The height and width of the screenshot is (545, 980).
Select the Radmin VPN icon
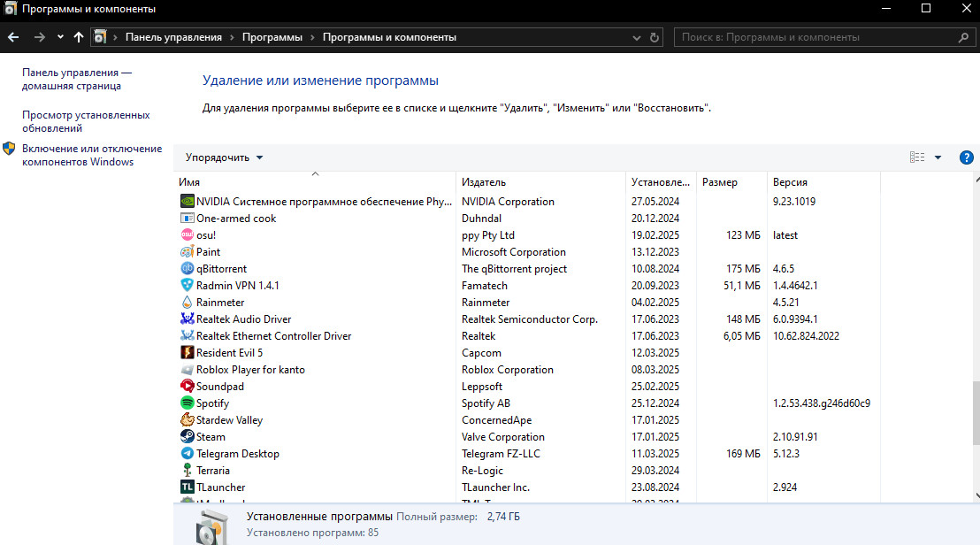[187, 285]
